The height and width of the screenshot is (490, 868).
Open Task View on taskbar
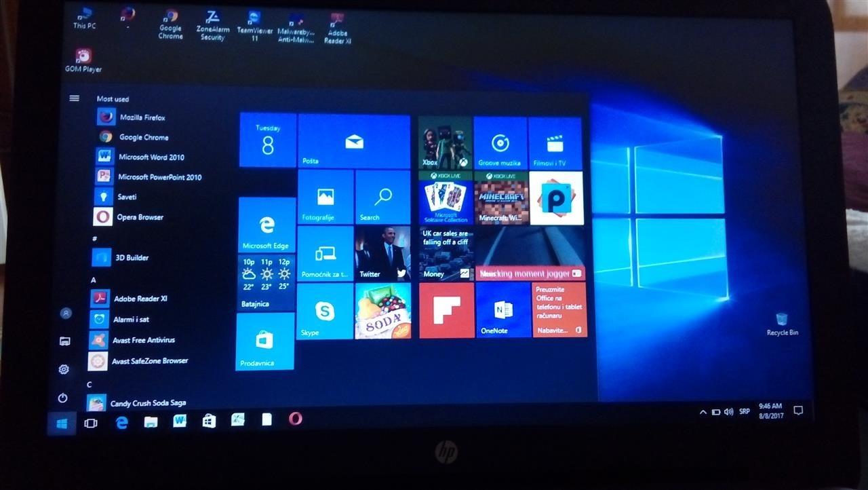pos(90,423)
